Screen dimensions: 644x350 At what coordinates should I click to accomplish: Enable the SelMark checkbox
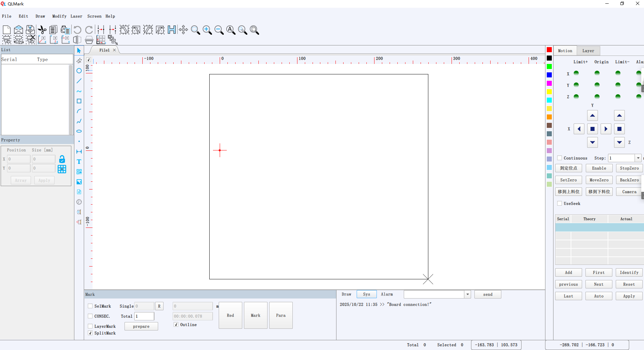(x=90, y=306)
